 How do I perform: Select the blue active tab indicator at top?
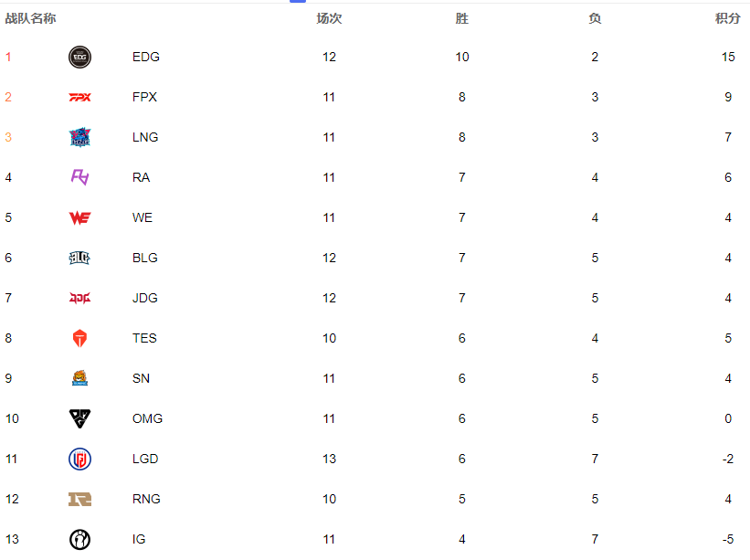[298, 2]
